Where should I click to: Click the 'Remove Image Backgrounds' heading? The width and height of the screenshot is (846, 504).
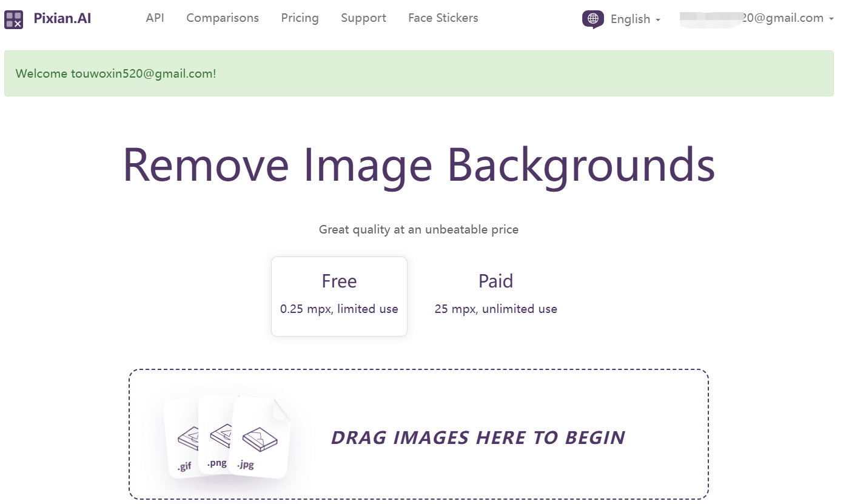click(x=418, y=165)
